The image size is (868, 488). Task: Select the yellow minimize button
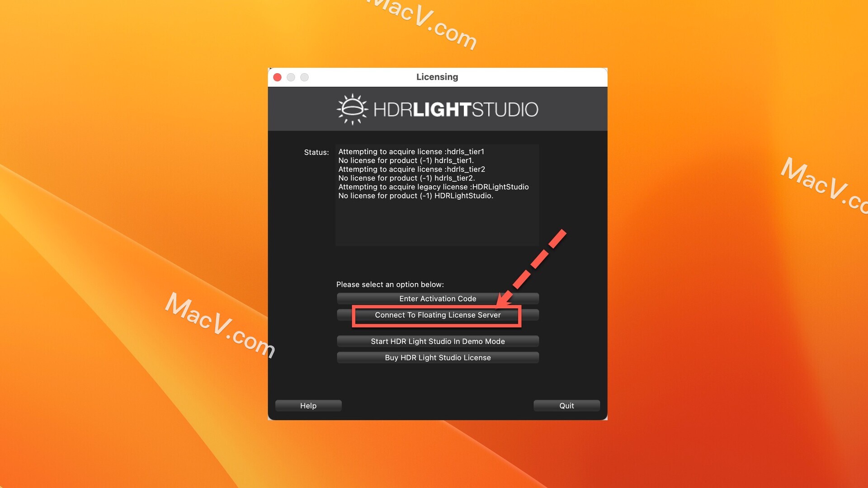click(292, 77)
